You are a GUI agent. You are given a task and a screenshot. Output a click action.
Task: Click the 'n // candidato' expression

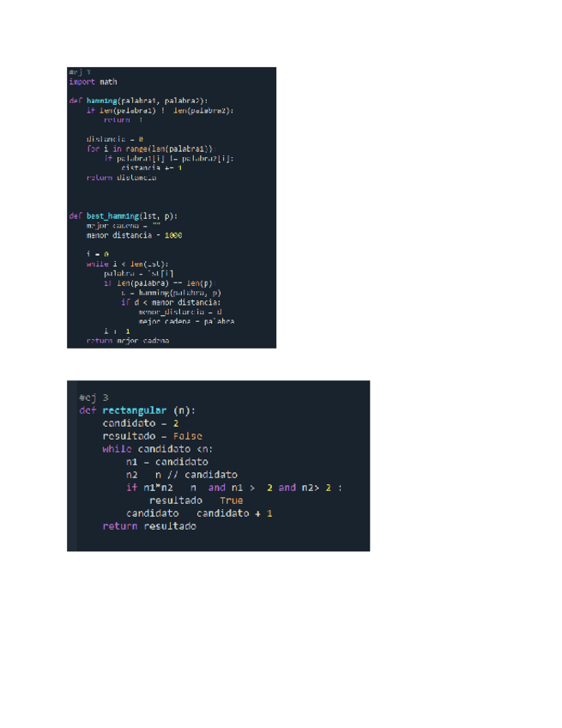(x=196, y=475)
